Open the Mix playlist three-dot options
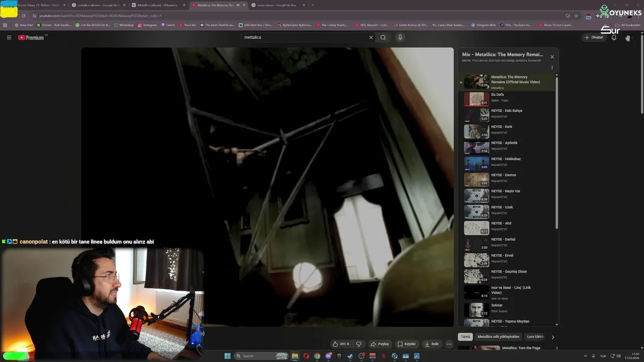Image resolution: width=644 pixels, height=362 pixels. click(x=552, y=67)
